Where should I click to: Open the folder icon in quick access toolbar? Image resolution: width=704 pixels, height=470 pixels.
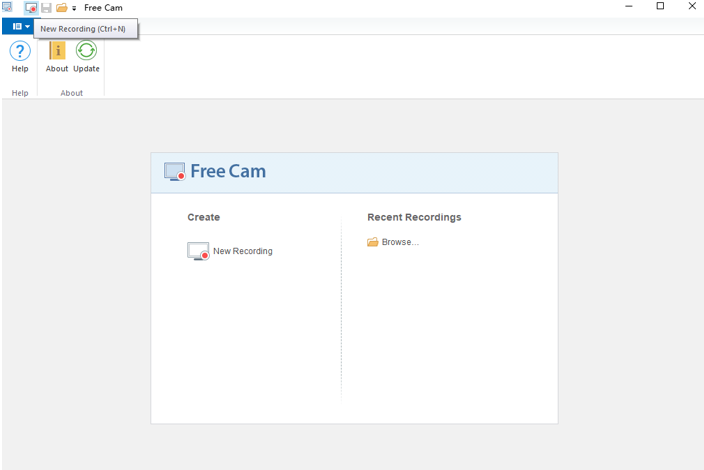click(62, 8)
